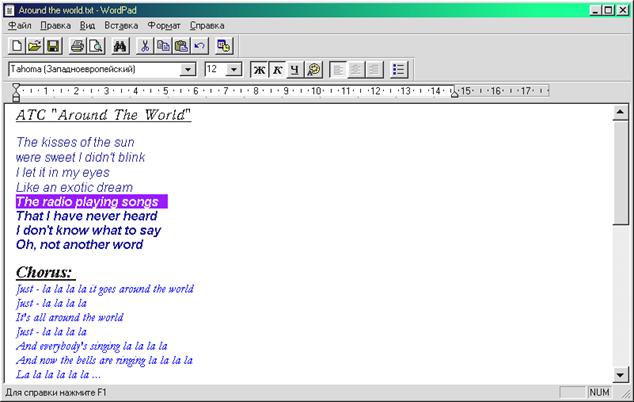This screenshot has height=402, width=634.
Task: Toggle underline formatting (Ч button)
Action: [x=295, y=70]
